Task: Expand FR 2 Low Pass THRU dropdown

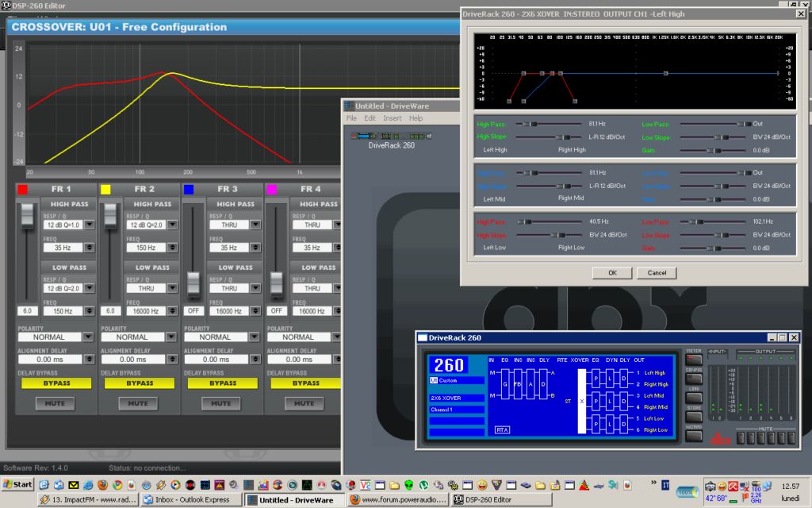Action: coord(172,288)
